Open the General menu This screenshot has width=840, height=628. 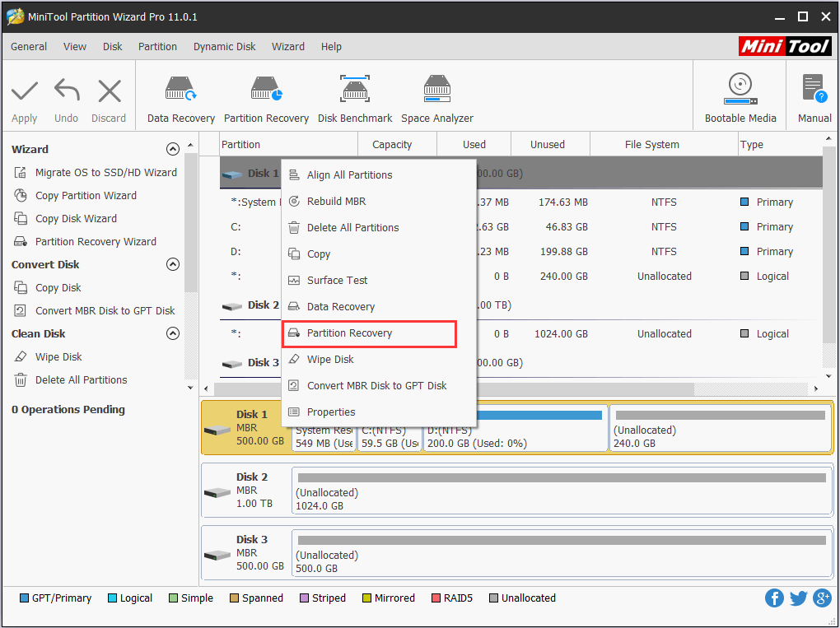point(29,47)
